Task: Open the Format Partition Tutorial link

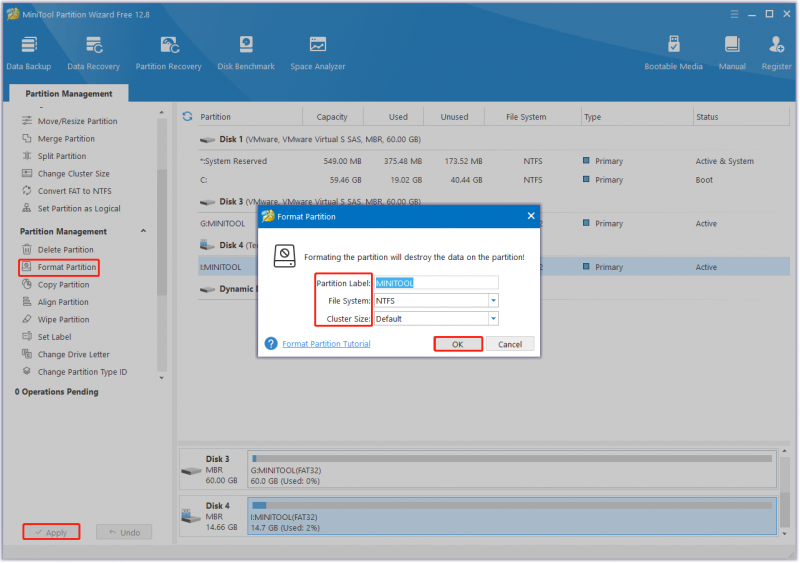Action: (x=326, y=344)
